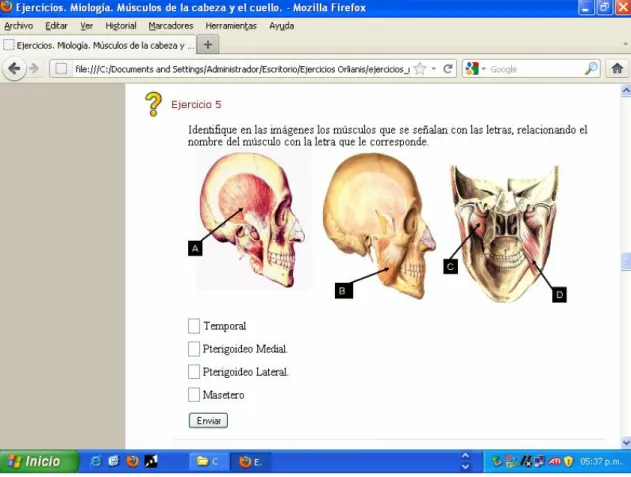Click taskbar row down arrow
This screenshot has width=631, height=477.
465,467
